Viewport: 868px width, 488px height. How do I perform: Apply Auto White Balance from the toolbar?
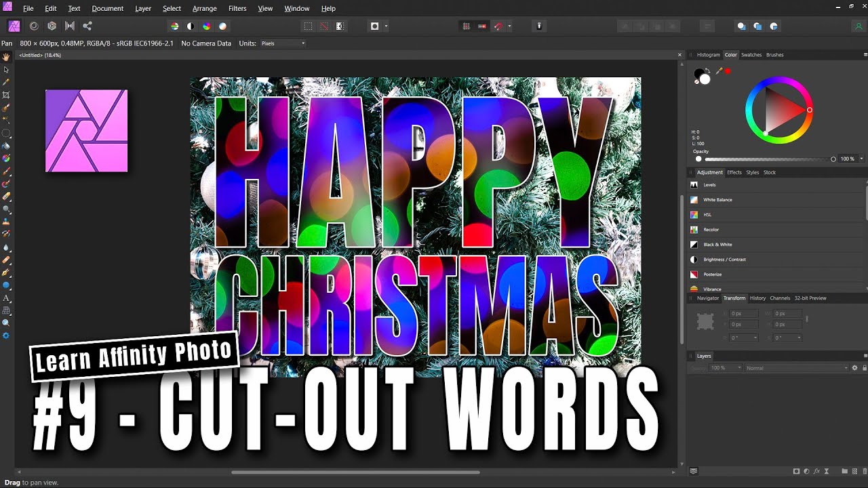[223, 26]
